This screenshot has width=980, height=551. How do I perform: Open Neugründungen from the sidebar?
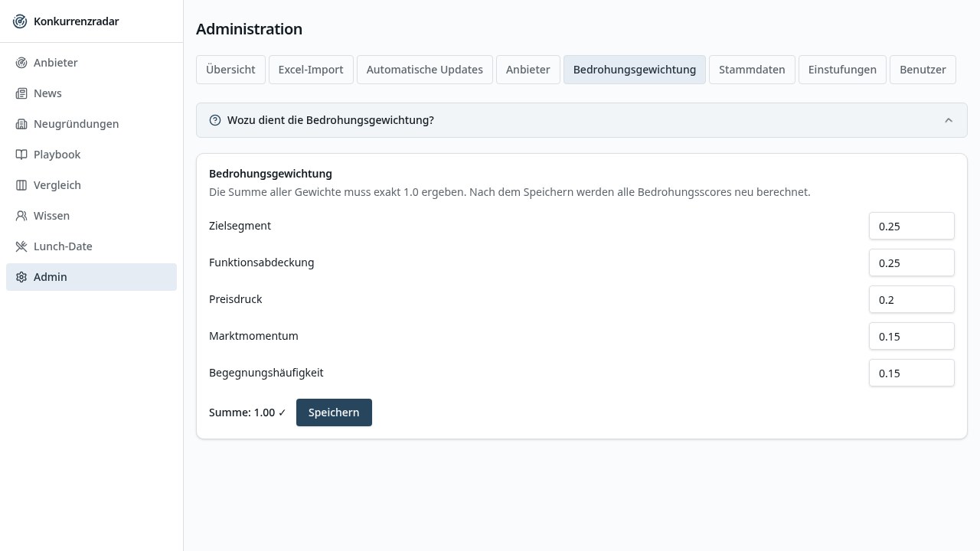91,124
